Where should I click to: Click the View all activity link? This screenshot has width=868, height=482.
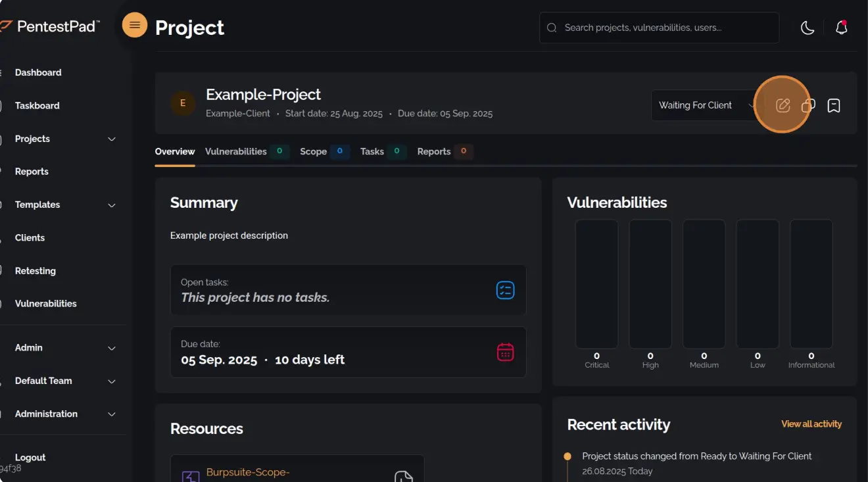point(811,424)
